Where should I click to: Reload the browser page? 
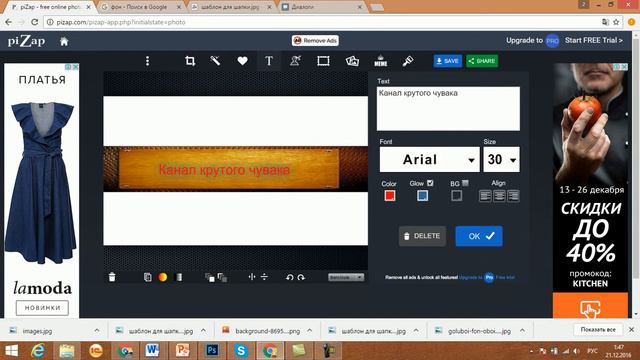pos(34,22)
